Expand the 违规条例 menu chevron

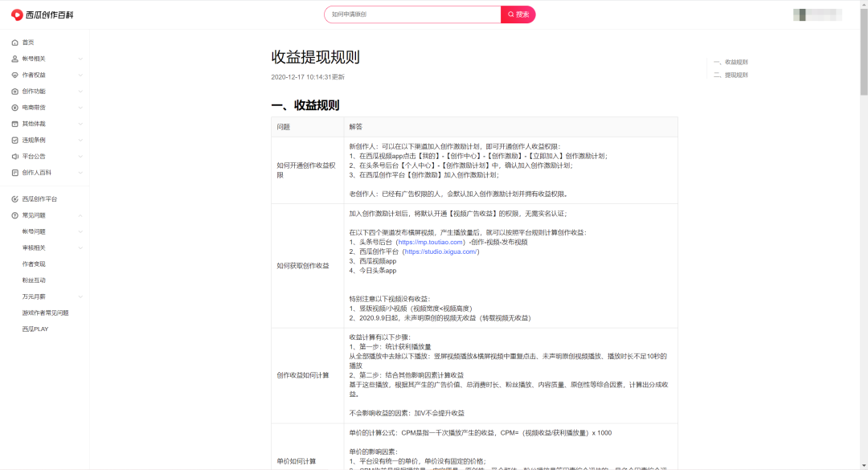[80, 141]
